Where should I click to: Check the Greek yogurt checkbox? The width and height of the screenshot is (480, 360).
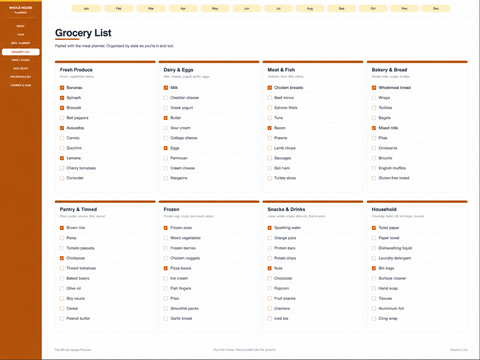click(166, 108)
